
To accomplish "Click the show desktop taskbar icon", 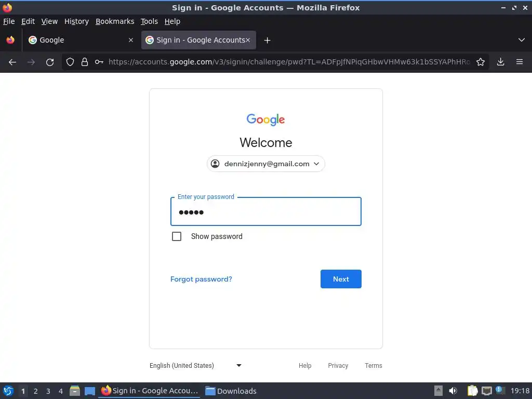I will 90,391.
